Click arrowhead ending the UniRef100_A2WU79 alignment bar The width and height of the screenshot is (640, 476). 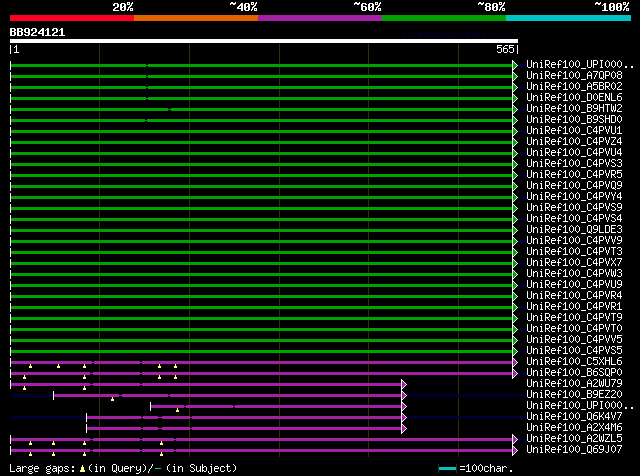404,383
